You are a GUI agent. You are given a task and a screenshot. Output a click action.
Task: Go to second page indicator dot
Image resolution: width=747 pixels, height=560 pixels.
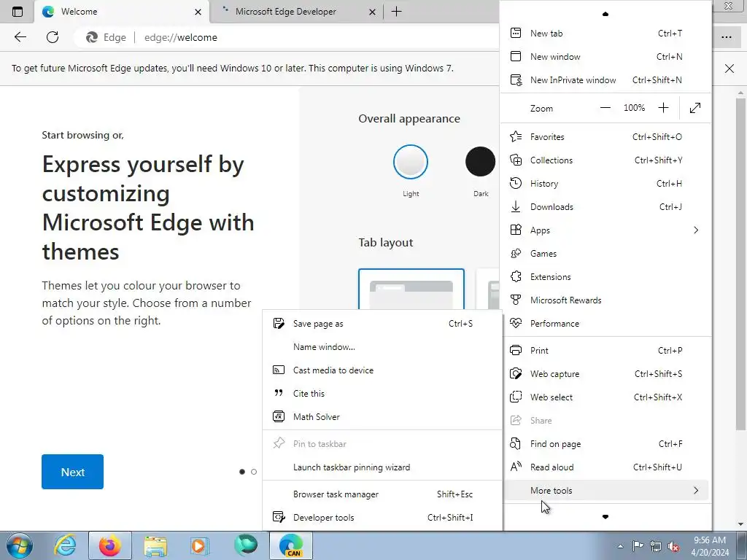coord(254,472)
